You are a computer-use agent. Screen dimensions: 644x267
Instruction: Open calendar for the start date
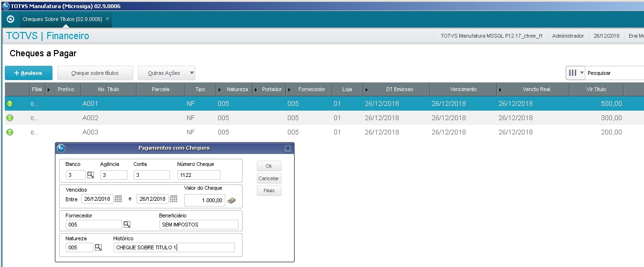coord(118,199)
